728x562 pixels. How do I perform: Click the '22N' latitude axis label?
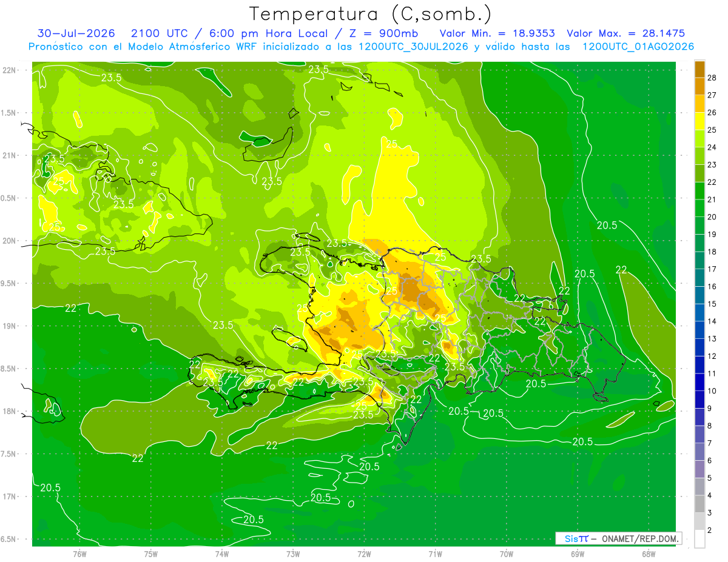(9, 70)
